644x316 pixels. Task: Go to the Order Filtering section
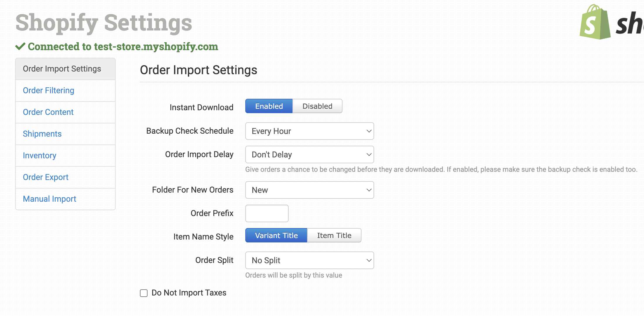coord(49,91)
